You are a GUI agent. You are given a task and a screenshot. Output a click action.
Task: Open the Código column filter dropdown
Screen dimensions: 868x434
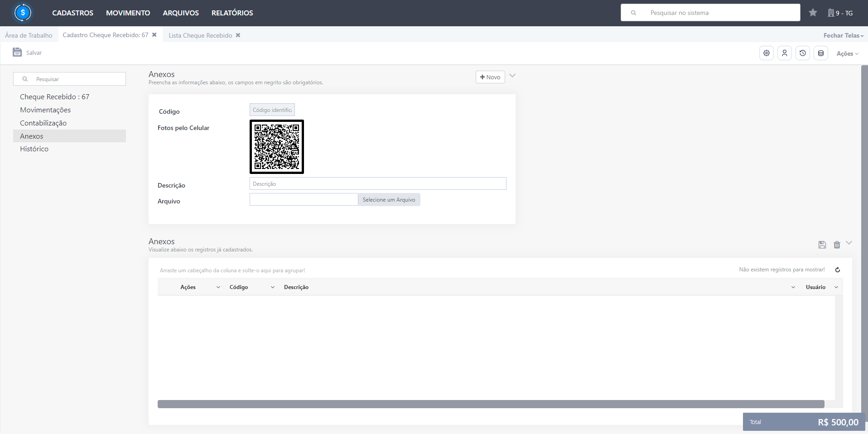pyautogui.click(x=273, y=287)
